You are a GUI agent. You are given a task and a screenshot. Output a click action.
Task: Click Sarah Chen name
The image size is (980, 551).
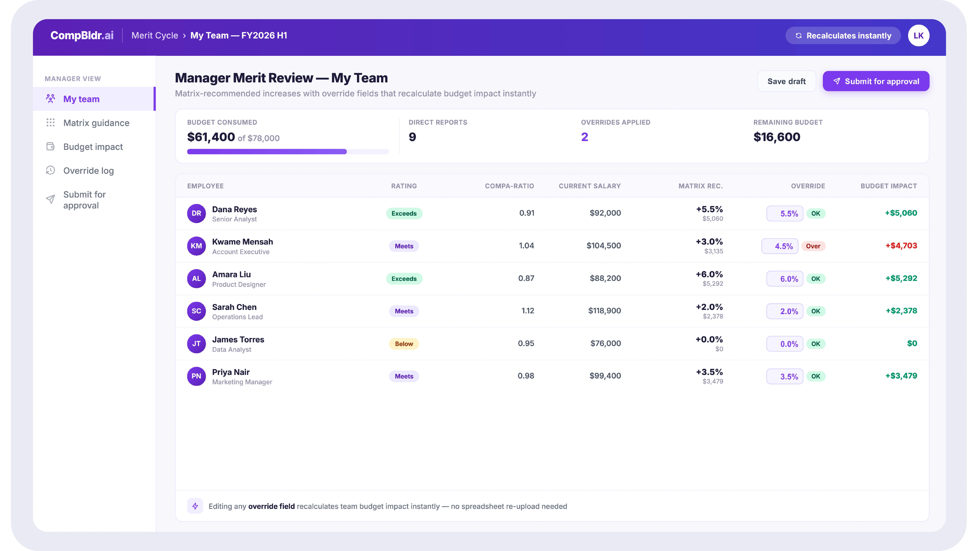tap(234, 307)
